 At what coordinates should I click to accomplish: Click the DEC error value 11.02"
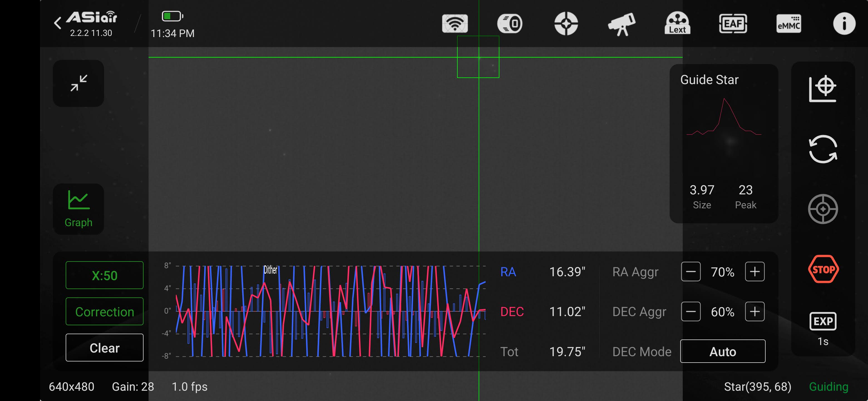coord(567,312)
